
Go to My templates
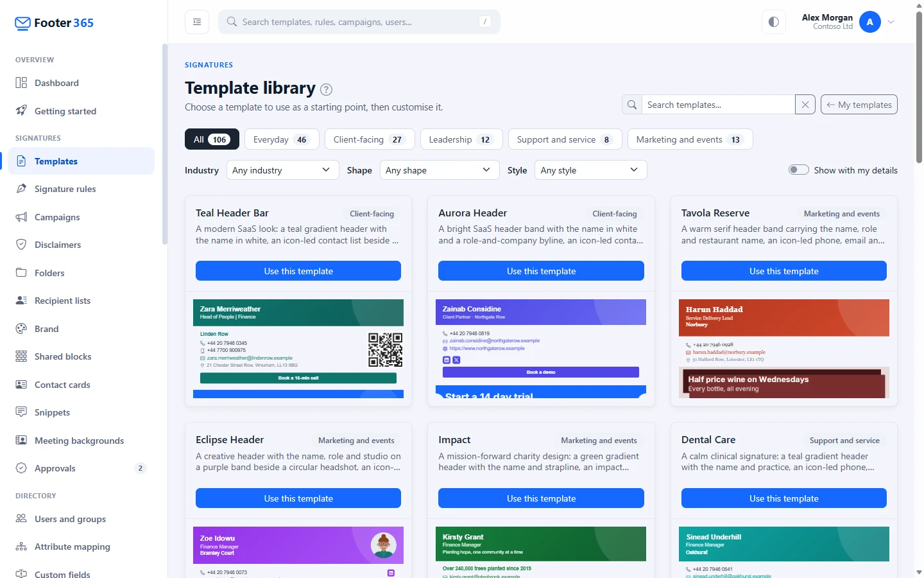859,105
